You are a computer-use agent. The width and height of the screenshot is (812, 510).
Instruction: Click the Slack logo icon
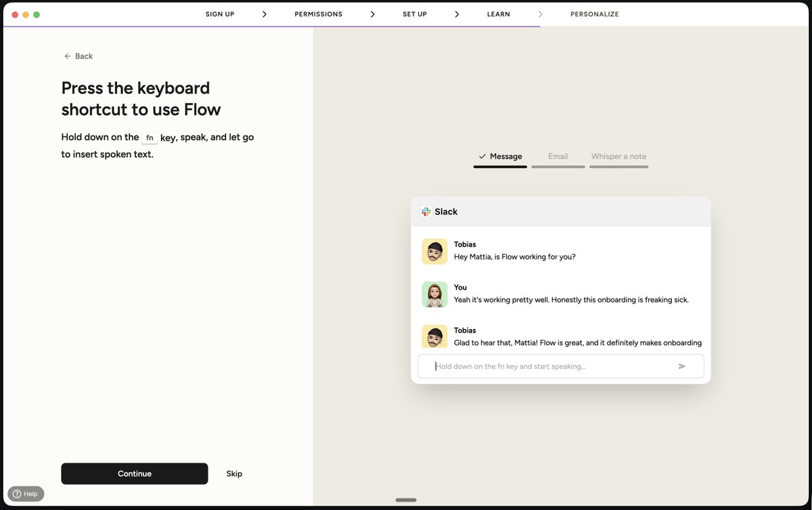coord(426,212)
